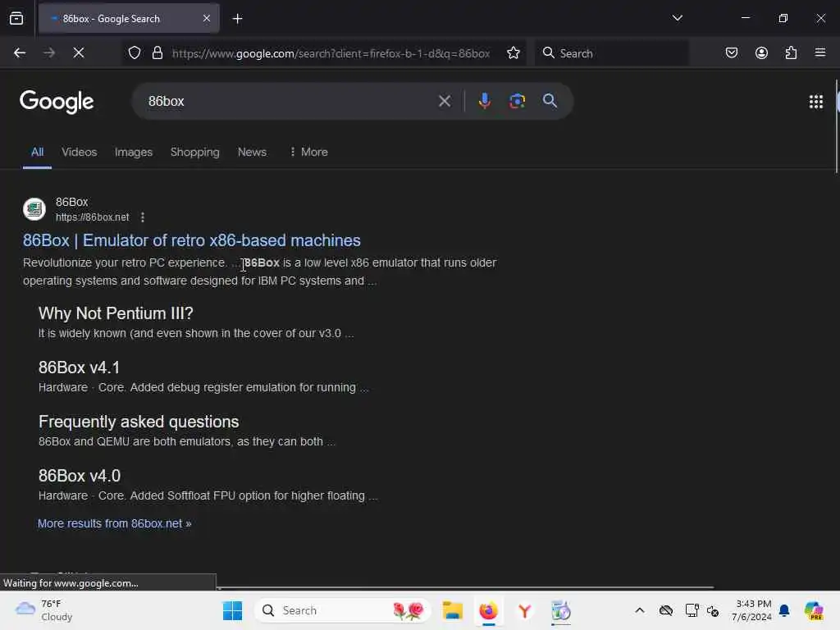The width and height of the screenshot is (840, 630).
Task: Bookmark this page with star icon
Action: click(514, 52)
